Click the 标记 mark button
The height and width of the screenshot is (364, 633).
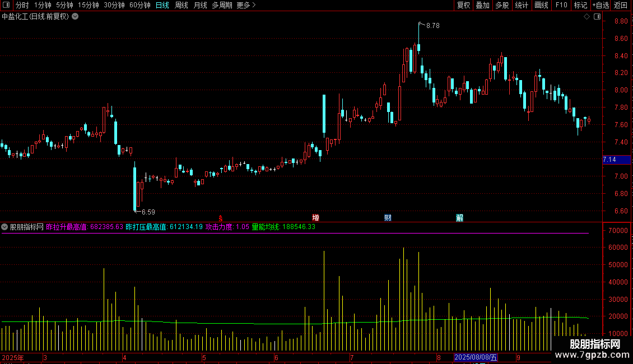580,5
